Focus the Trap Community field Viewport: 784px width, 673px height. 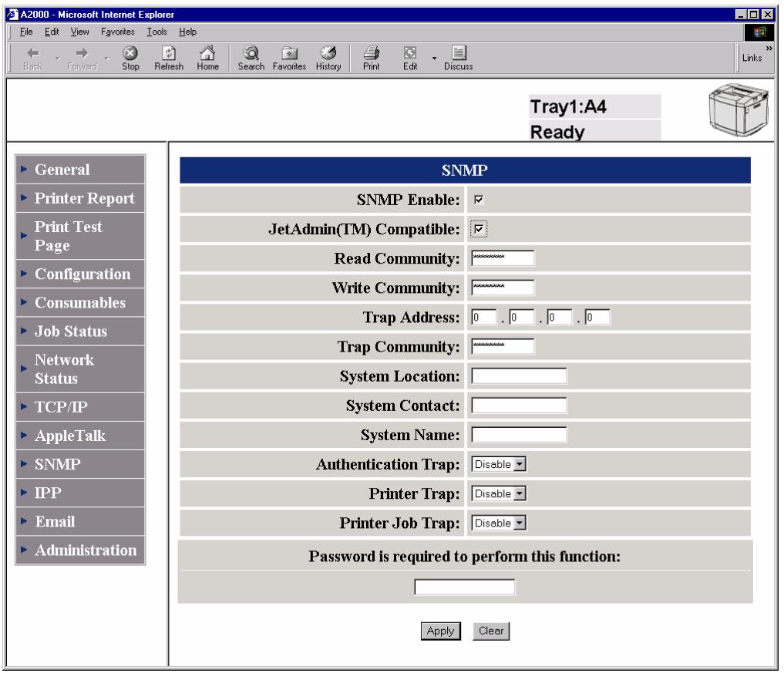coord(503,346)
